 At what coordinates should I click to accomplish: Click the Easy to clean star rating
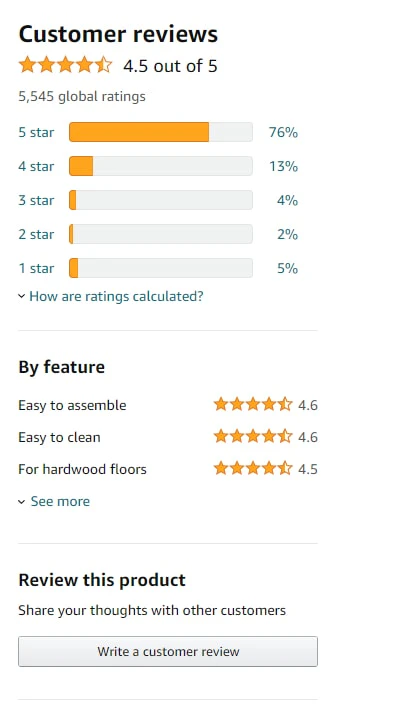(253, 437)
